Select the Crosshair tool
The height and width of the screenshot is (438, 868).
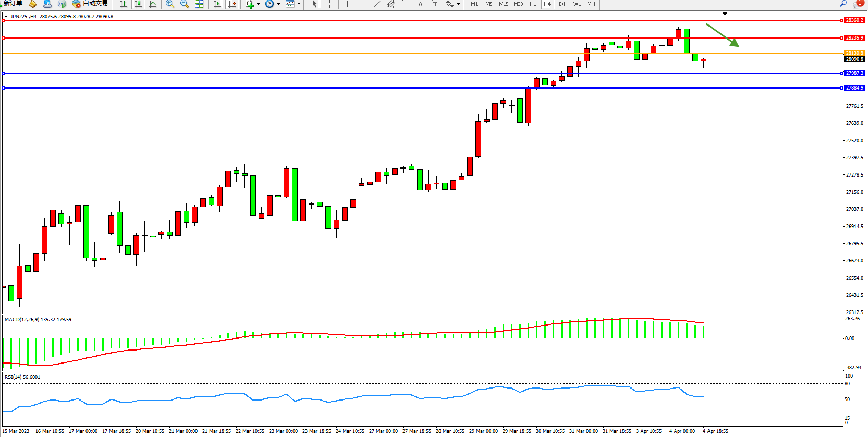[x=330, y=4]
